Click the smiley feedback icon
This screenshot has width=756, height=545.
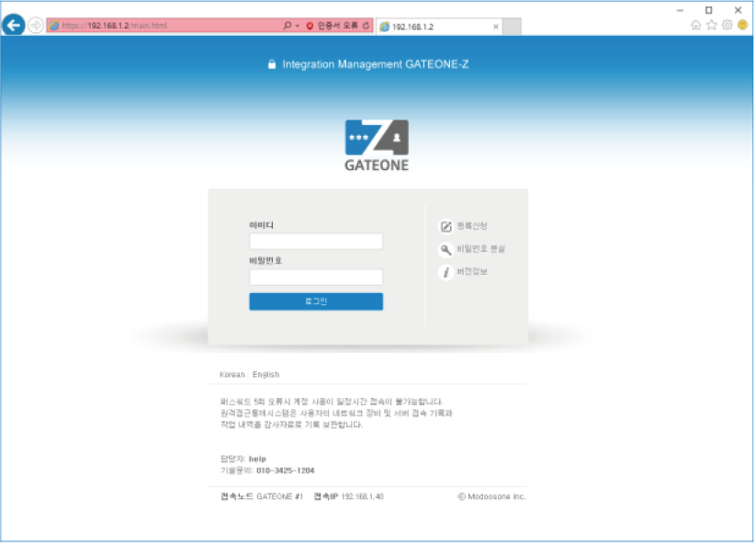(743, 25)
